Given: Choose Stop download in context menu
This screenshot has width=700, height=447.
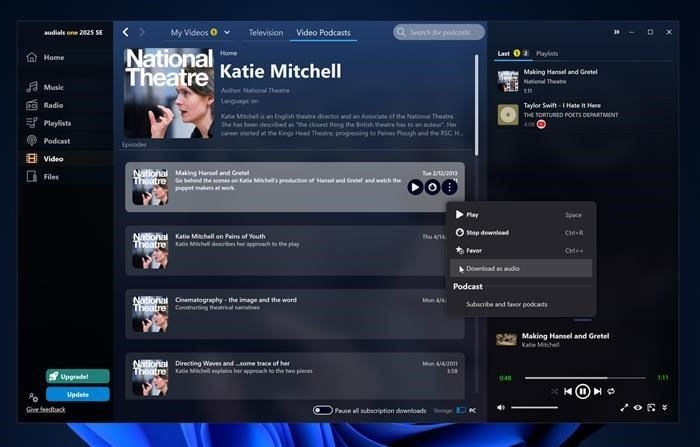Looking at the screenshot, I should (521, 233).
